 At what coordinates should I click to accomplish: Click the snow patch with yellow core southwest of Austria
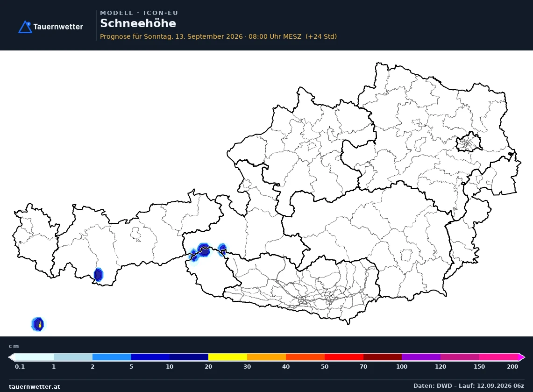pyautogui.click(x=38, y=324)
